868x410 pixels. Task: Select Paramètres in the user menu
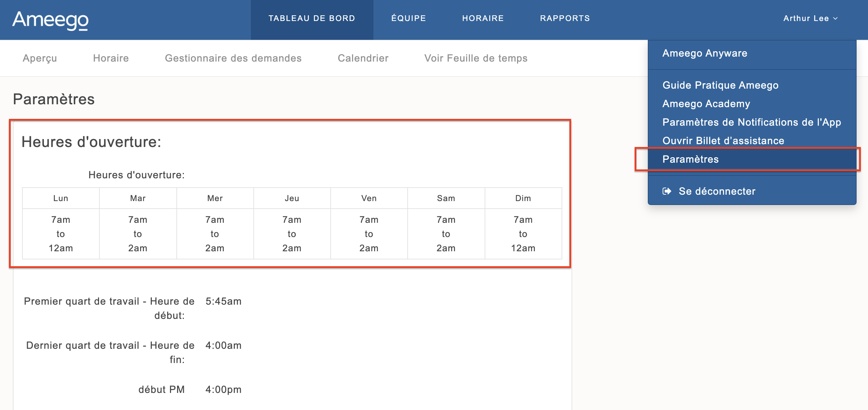click(x=690, y=159)
